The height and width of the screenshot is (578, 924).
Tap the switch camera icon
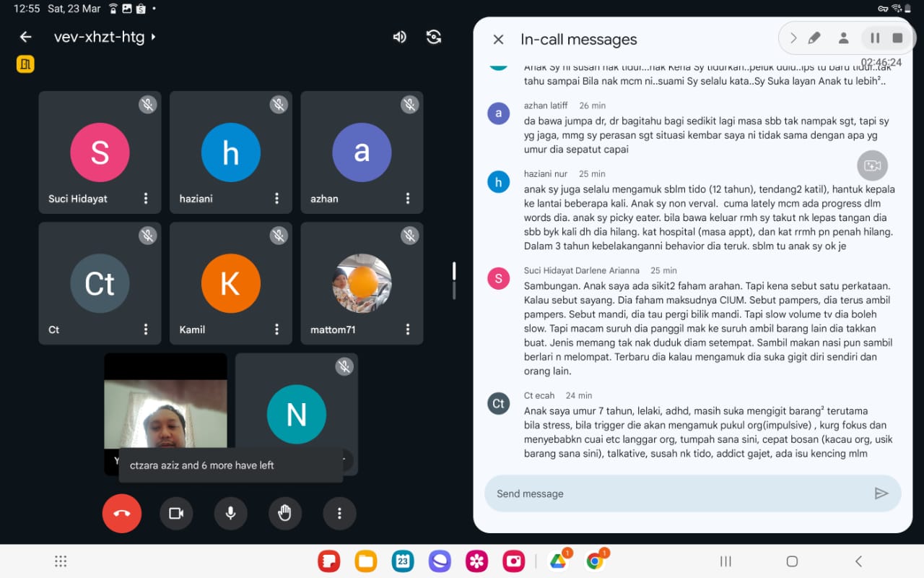click(434, 37)
